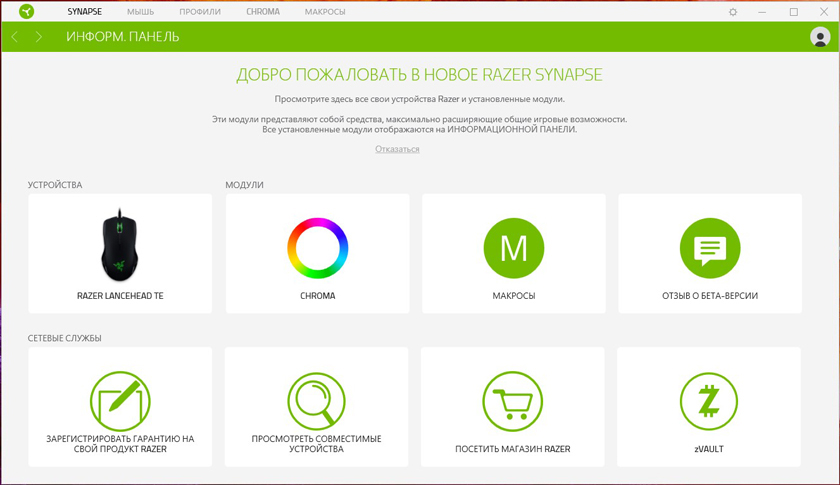Switch to the SYNAPSE tab

[x=85, y=12]
